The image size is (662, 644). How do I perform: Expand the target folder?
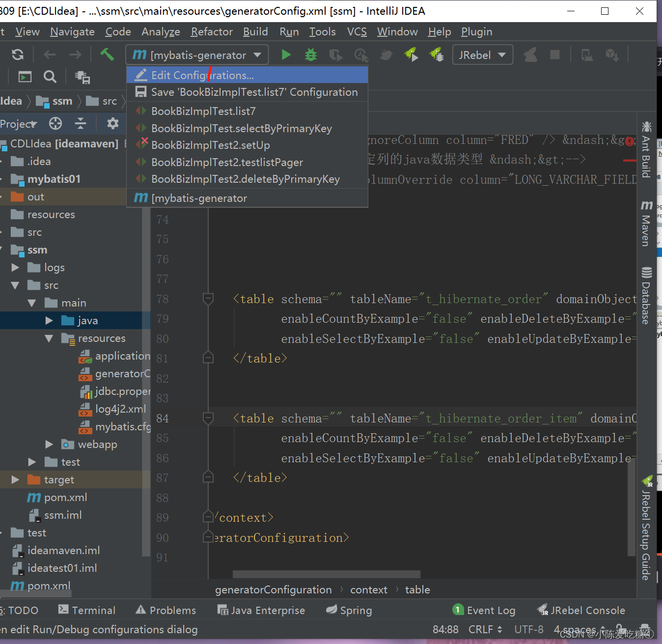15,480
